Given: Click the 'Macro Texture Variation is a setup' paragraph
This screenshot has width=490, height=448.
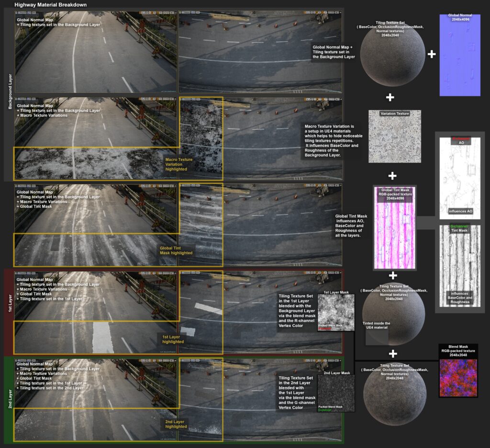Looking at the screenshot, I should click(x=334, y=141).
